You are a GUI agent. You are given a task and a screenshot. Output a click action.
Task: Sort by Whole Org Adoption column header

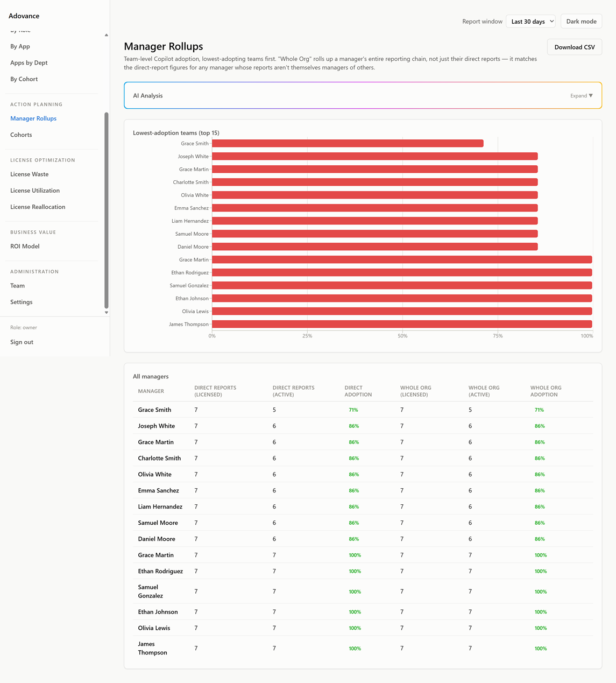coord(546,391)
